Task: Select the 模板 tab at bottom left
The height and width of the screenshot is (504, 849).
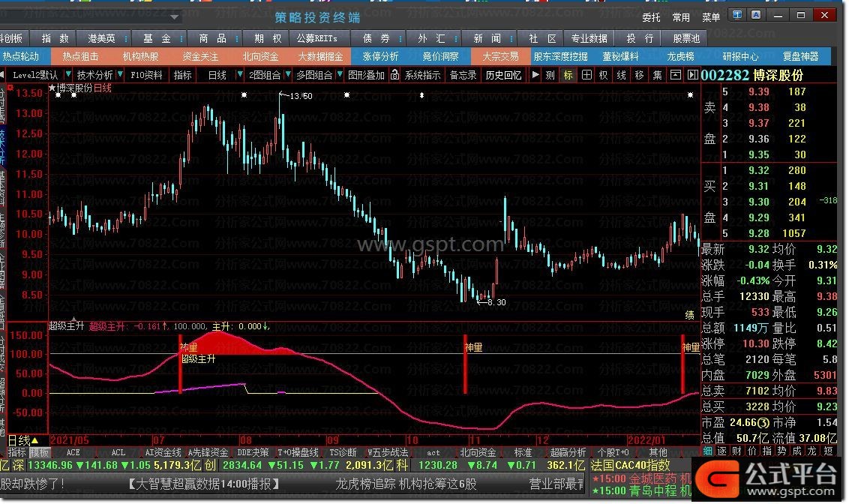Action: (40, 452)
